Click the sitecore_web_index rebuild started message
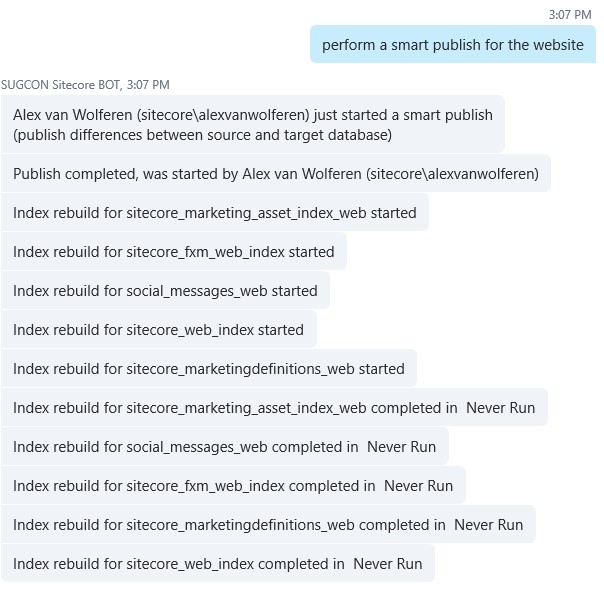Viewport: 604px width, 589px height. coord(158,330)
